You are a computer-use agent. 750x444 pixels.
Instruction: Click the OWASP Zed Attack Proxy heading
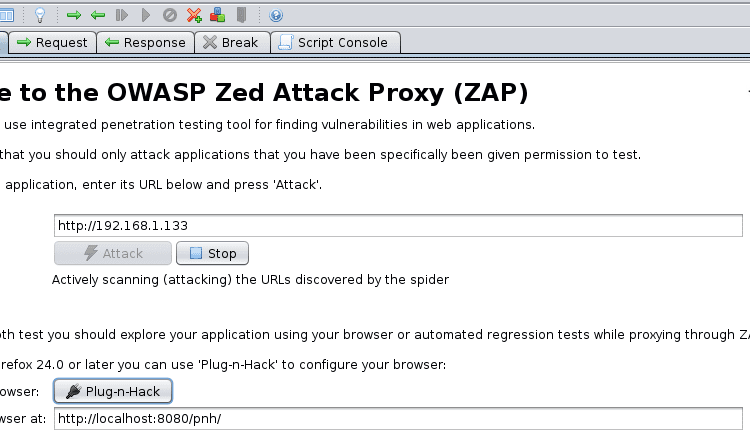click(264, 92)
